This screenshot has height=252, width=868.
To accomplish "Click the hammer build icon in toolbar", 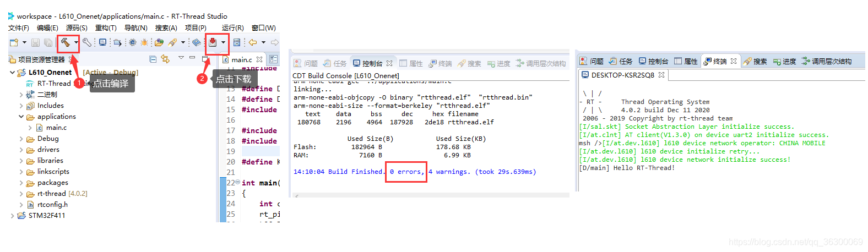I will tap(65, 42).
